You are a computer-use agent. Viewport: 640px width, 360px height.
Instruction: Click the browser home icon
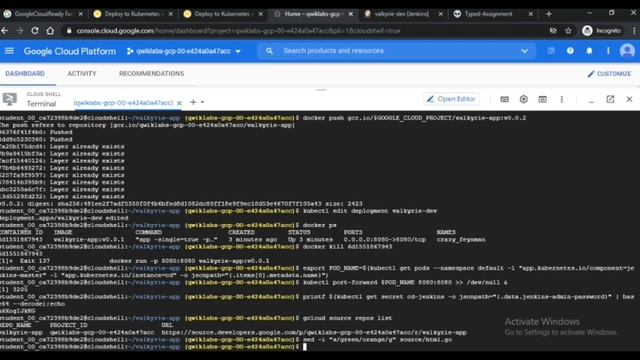tap(50, 31)
